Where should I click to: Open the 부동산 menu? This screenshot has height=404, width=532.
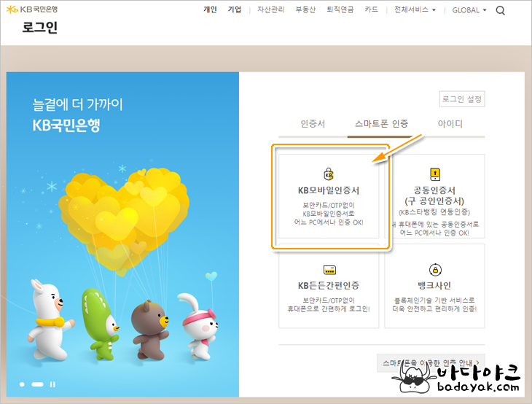coord(305,9)
